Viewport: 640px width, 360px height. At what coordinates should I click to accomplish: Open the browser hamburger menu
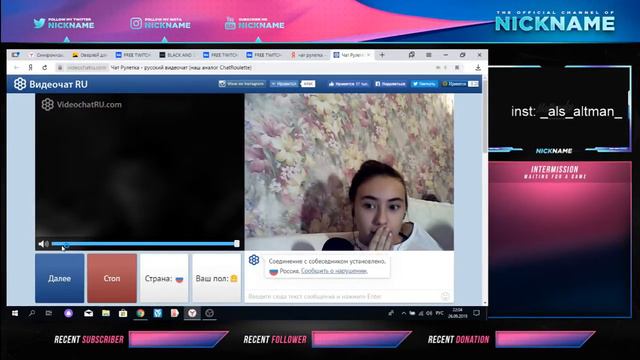[429, 55]
